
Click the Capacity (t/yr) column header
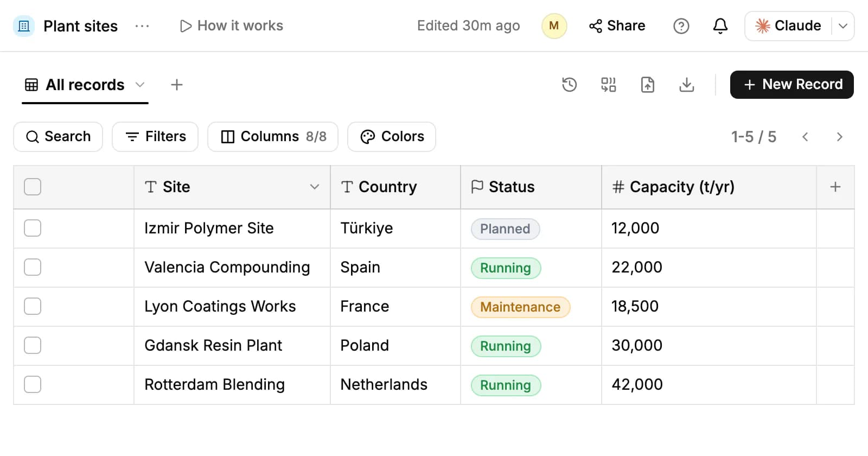[709, 187]
